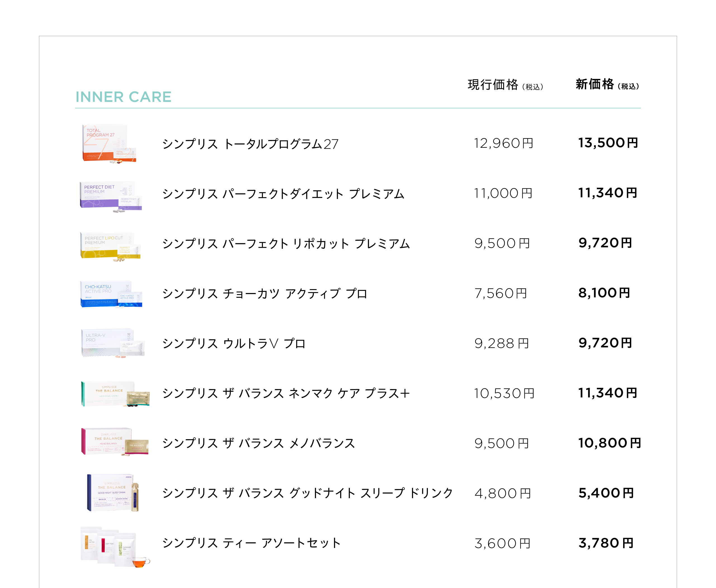Click シンプリス トータルプログラム27 product name
716x588 pixels.
[250, 144]
